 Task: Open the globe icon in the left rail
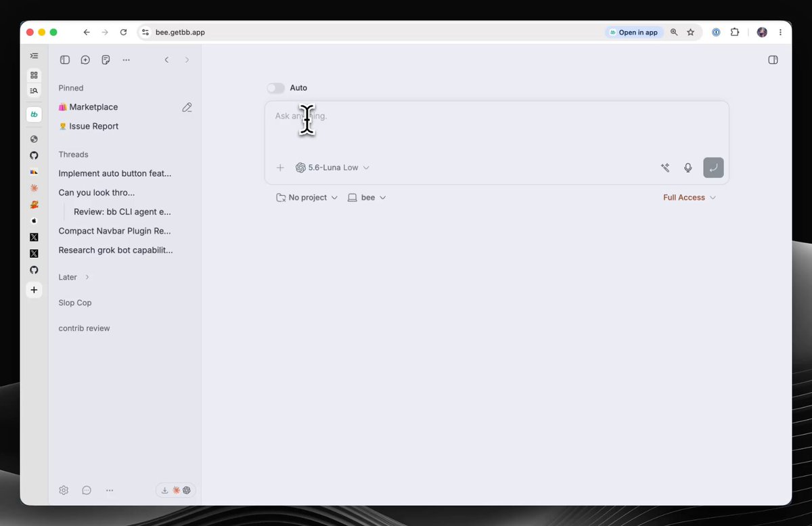coord(34,139)
